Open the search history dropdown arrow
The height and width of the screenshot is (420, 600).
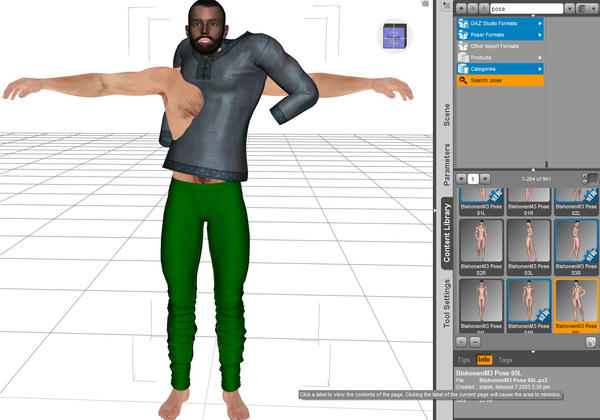pyautogui.click(x=569, y=8)
